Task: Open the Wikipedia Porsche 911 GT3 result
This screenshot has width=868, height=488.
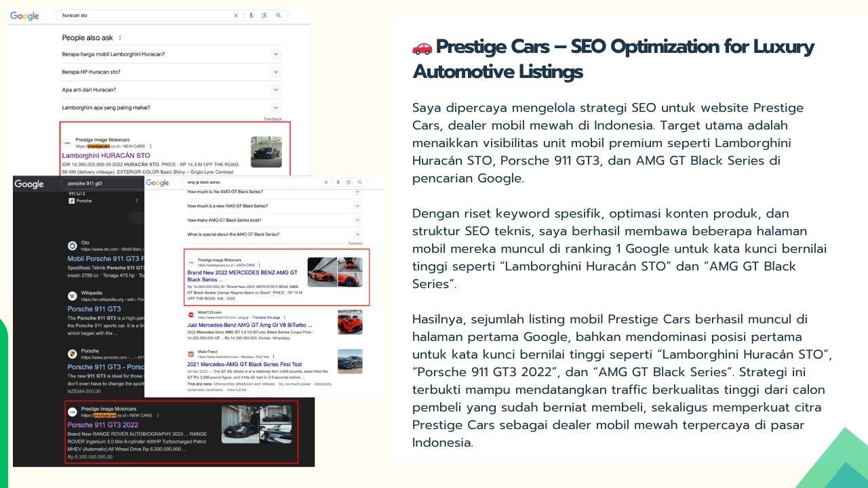Action: (x=94, y=309)
